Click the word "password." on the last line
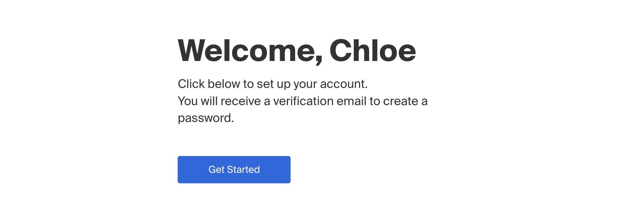Image resolution: width=644 pixels, height=211 pixels. point(206,118)
